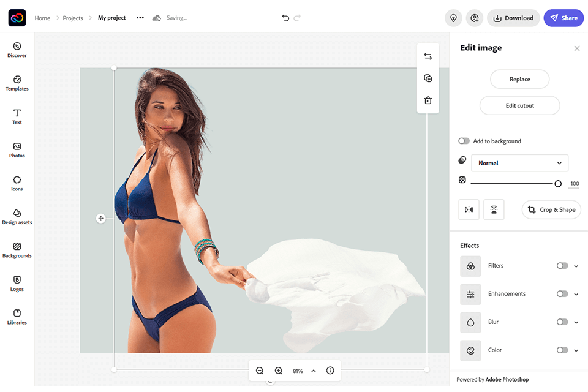
Task: Zoom out on the canvas
Action: click(260, 371)
